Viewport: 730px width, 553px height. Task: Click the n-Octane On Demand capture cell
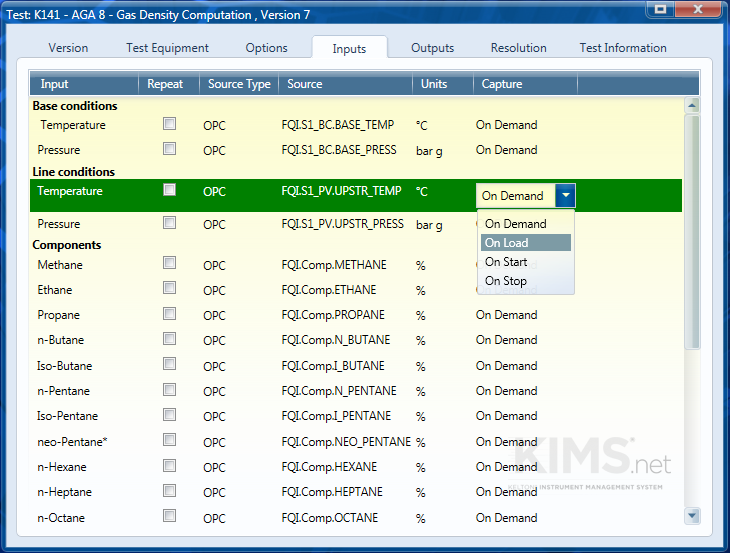[507, 518]
